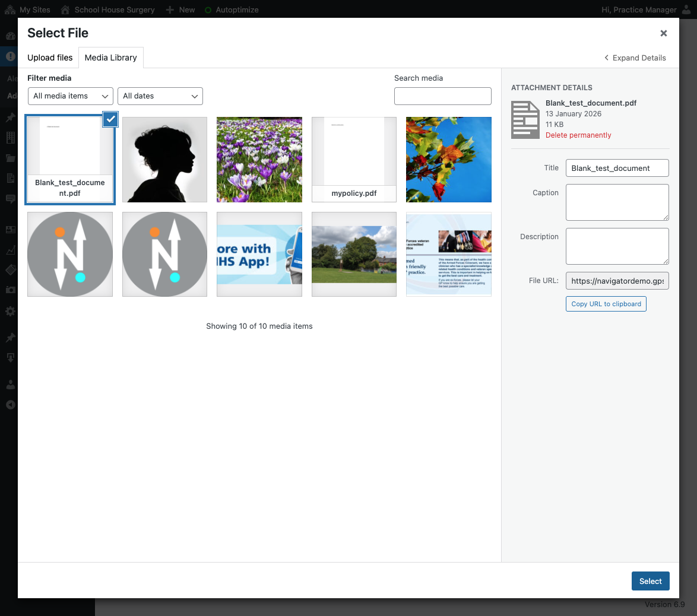Click the "Version 6.9" footer text
This screenshot has height=616, width=697.
point(664,605)
